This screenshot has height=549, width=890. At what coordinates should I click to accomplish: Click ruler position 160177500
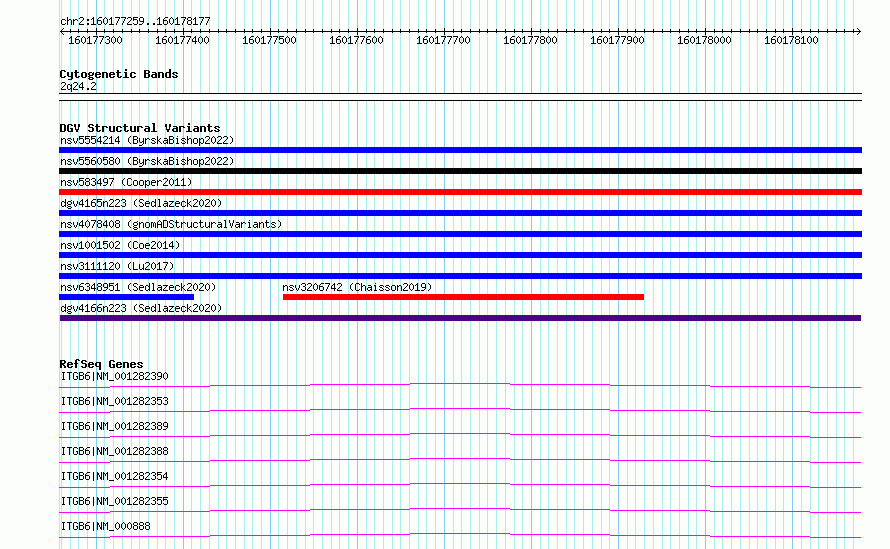coord(269,40)
